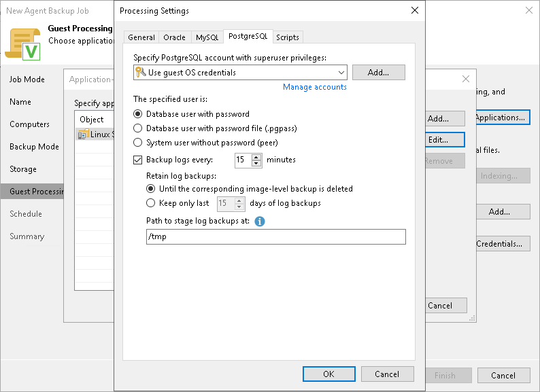This screenshot has width=540, height=392.
Task: Increase days of log backups value
Action: point(239,200)
